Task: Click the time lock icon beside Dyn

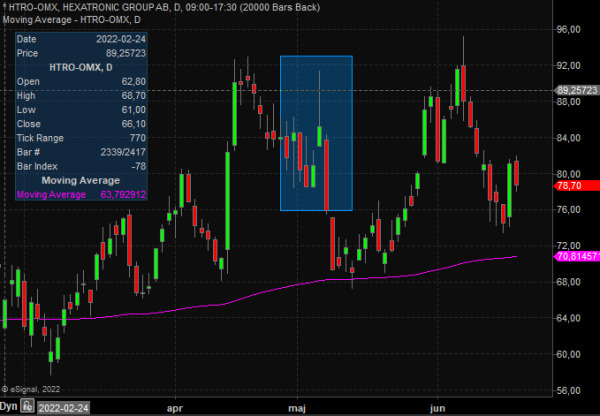Action: point(28,406)
